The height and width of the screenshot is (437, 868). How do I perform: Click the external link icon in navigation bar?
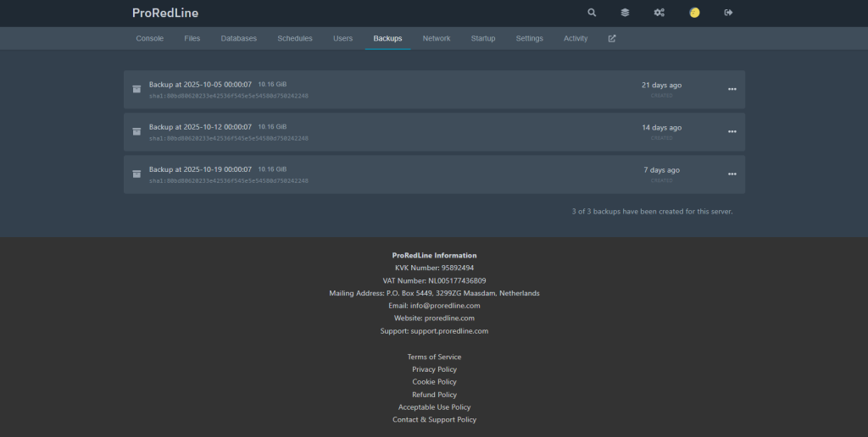click(x=612, y=38)
